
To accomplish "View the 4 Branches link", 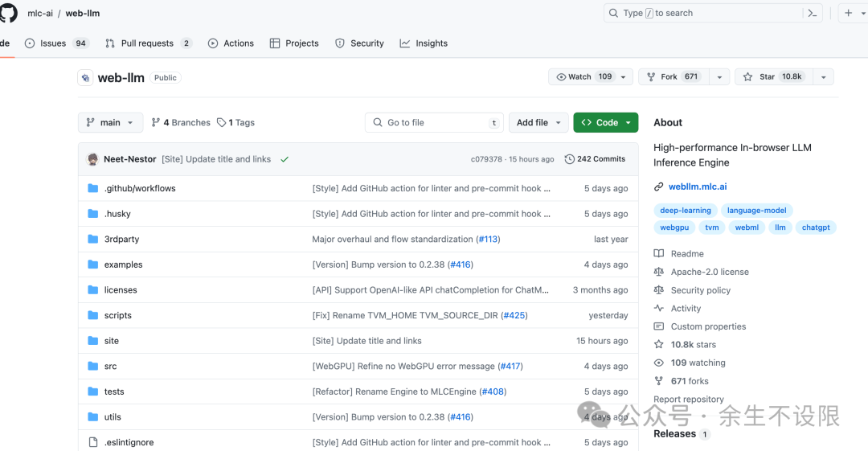I will 181,122.
